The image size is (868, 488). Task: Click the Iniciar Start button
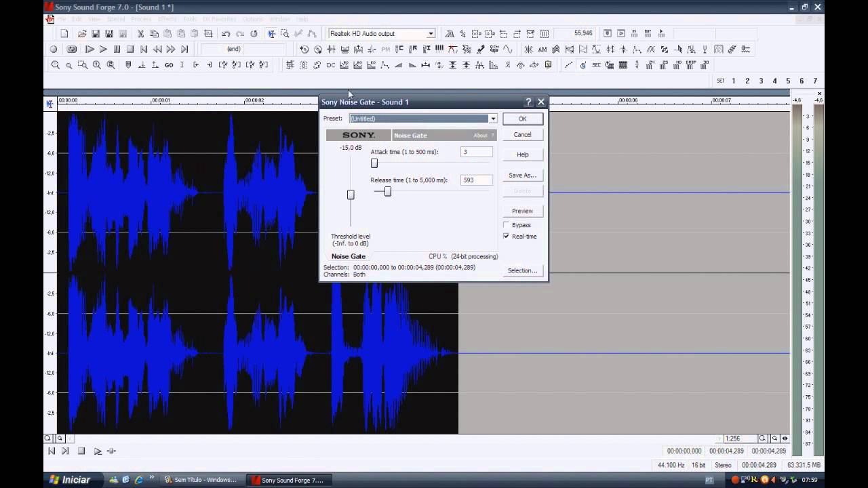pos(69,480)
